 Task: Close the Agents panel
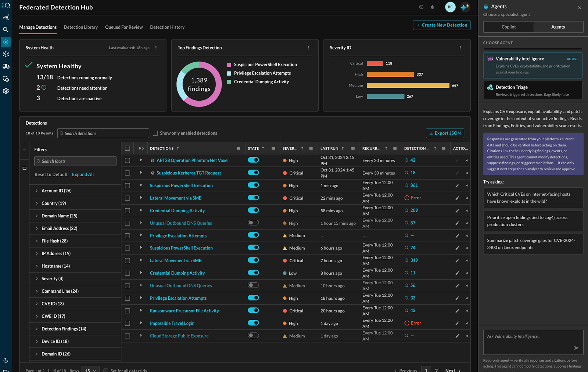click(x=580, y=8)
